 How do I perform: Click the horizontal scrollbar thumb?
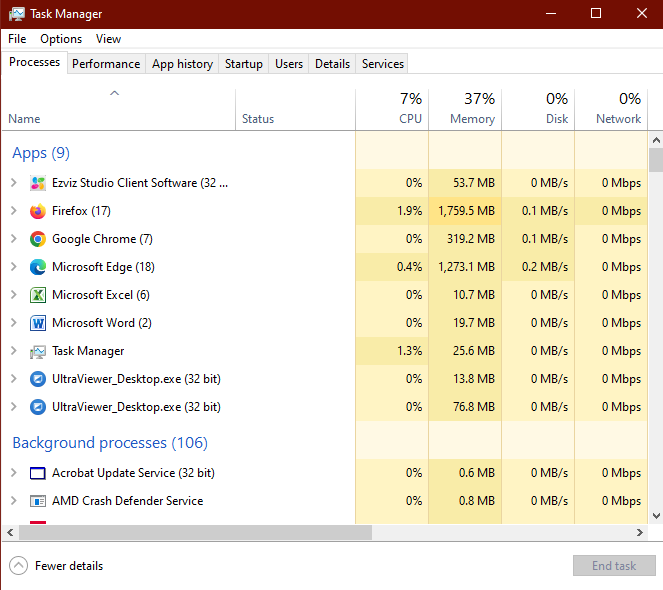pos(195,532)
